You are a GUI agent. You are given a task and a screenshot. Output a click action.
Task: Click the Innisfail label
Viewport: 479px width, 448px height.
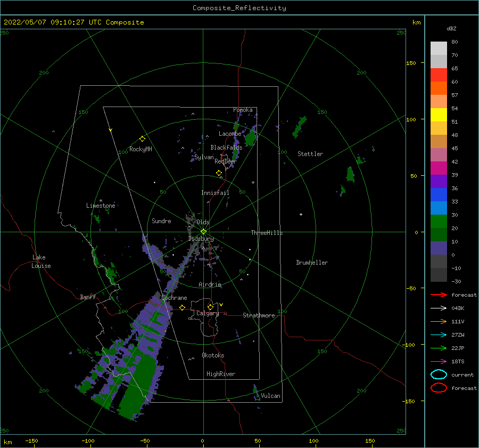click(x=215, y=193)
